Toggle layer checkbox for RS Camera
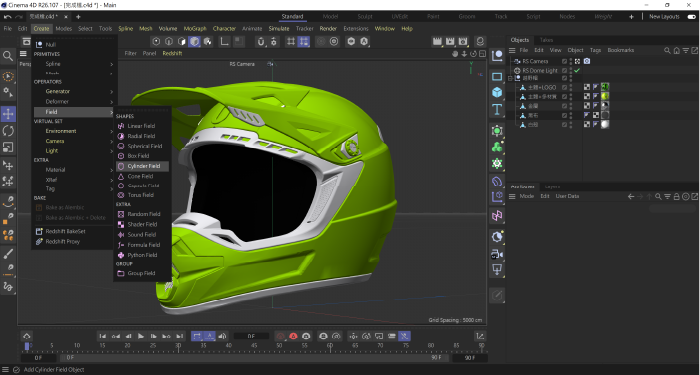700x375 pixels. tap(564, 61)
